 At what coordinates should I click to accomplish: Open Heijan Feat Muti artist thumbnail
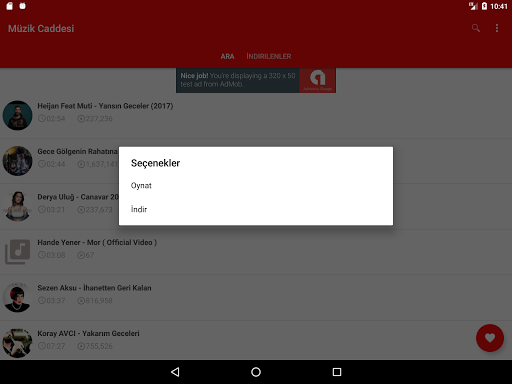coord(17,115)
